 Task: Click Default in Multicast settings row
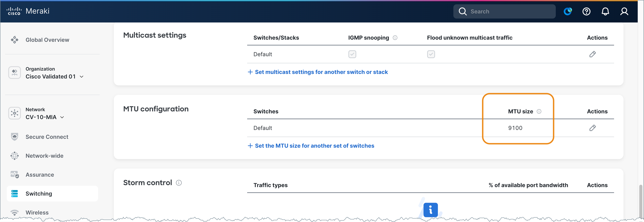point(263,54)
